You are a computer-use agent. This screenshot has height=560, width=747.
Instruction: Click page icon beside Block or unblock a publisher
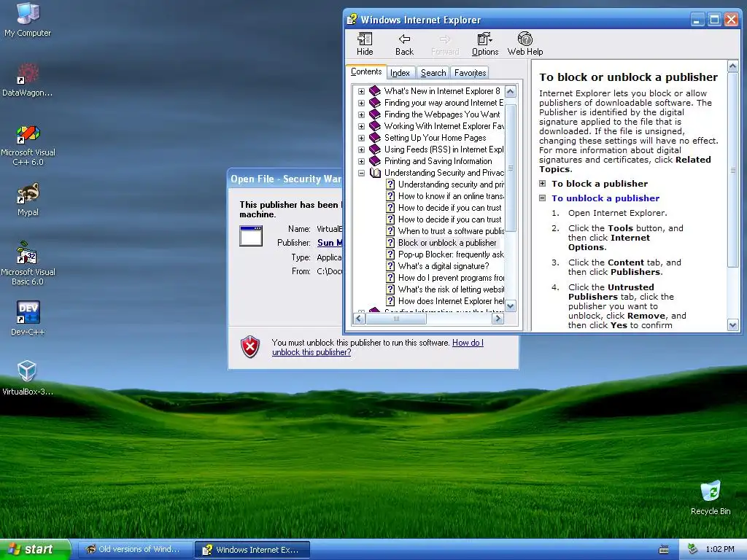[x=390, y=243]
